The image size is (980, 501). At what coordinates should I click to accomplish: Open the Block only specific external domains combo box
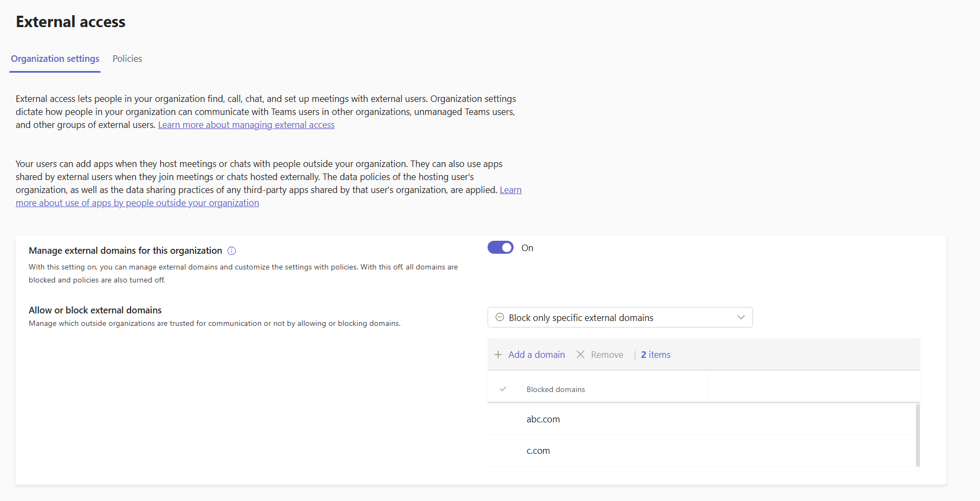click(619, 317)
